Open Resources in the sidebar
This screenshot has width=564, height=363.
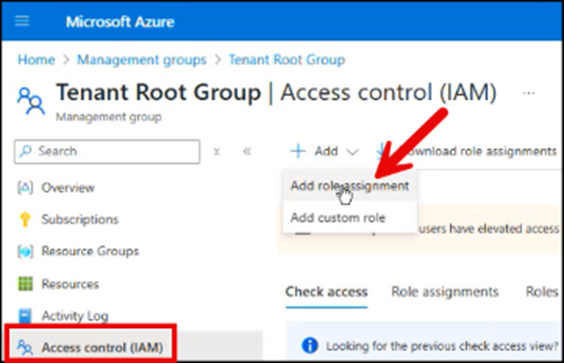pos(70,284)
